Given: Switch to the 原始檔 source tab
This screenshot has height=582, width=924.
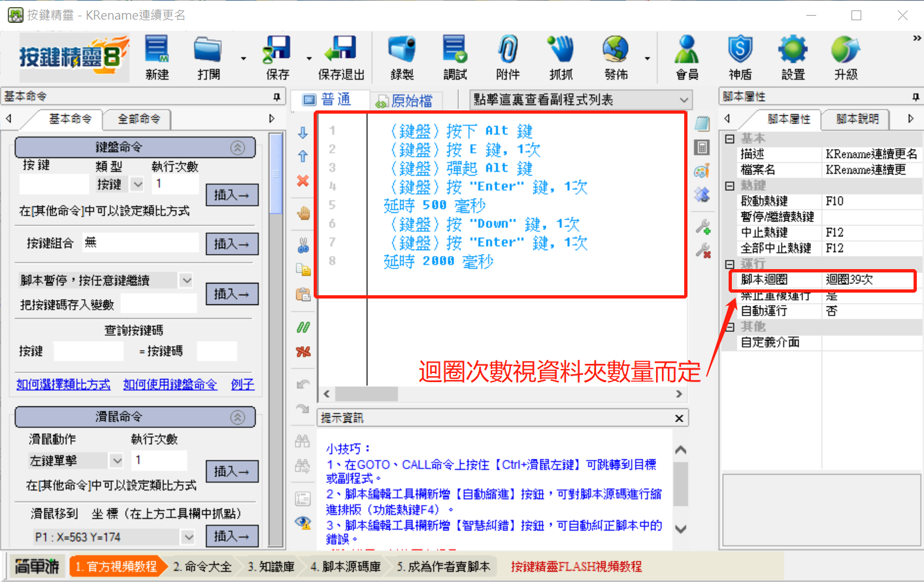Looking at the screenshot, I should [x=407, y=101].
